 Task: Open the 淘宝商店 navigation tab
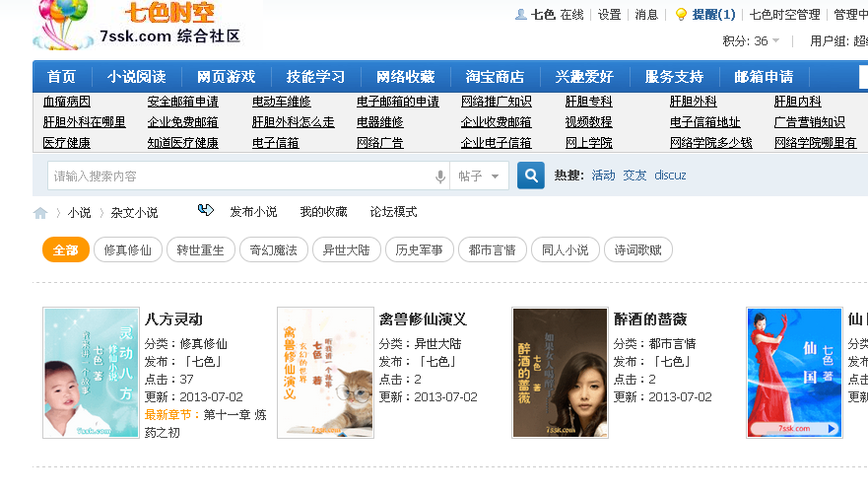495,77
